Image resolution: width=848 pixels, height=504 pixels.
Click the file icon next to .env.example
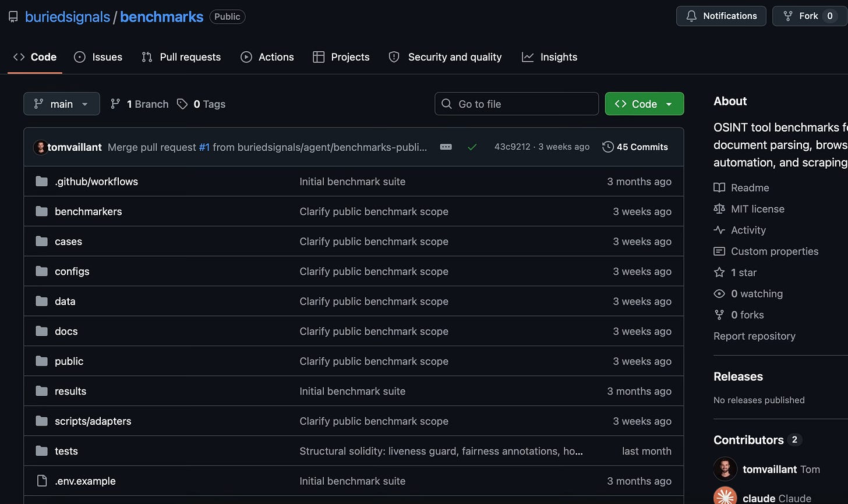[41, 481]
